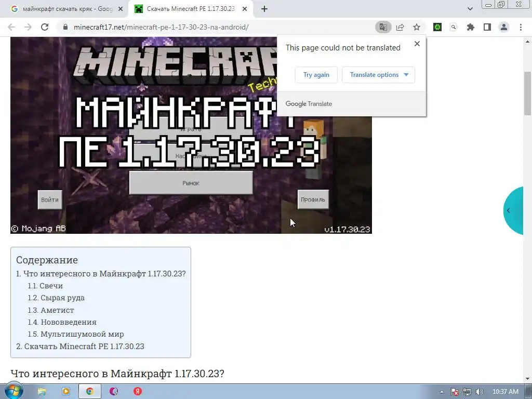Image resolution: width=532 pixels, height=399 pixels.
Task: Open the profile avatar icon
Action: pyautogui.click(x=504, y=27)
